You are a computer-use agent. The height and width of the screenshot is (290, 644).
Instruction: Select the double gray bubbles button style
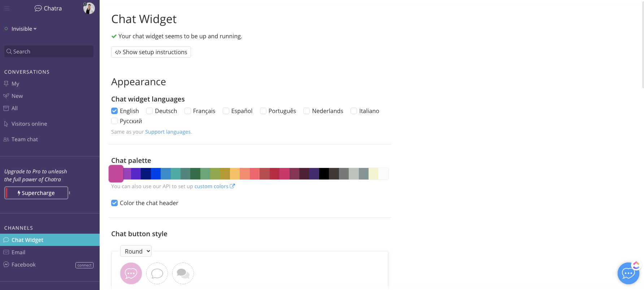pos(183,273)
